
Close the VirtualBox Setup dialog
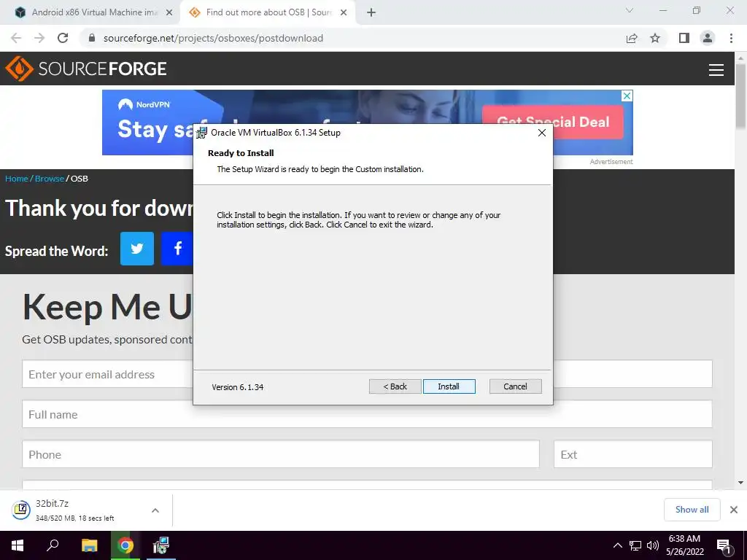coord(542,133)
